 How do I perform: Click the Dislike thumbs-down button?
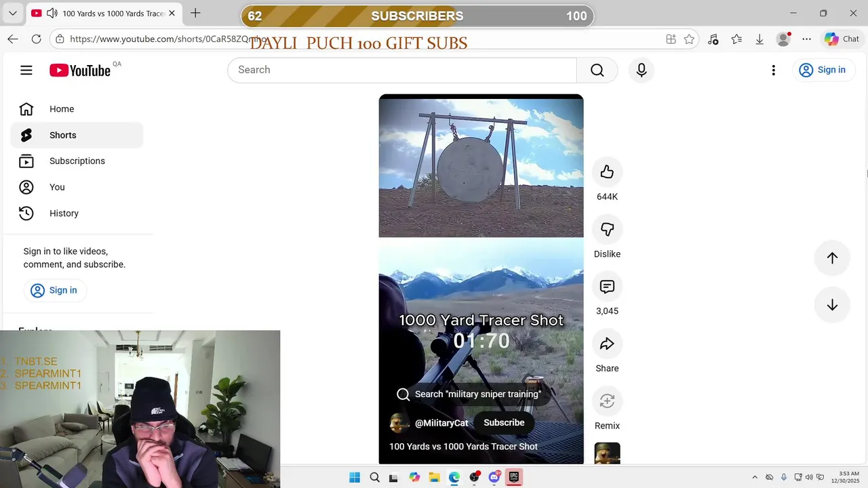point(607,229)
